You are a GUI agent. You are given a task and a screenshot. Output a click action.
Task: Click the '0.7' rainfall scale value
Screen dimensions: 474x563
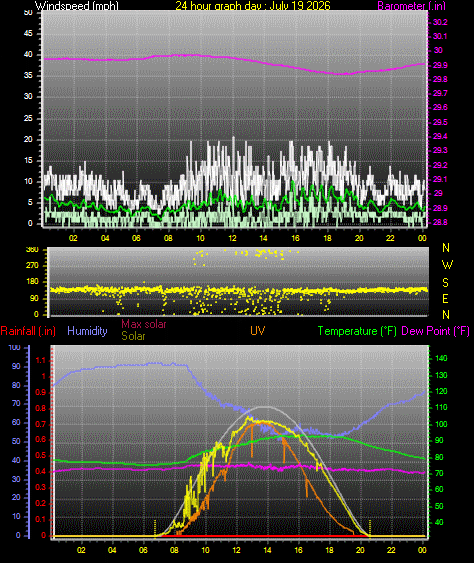(x=41, y=424)
